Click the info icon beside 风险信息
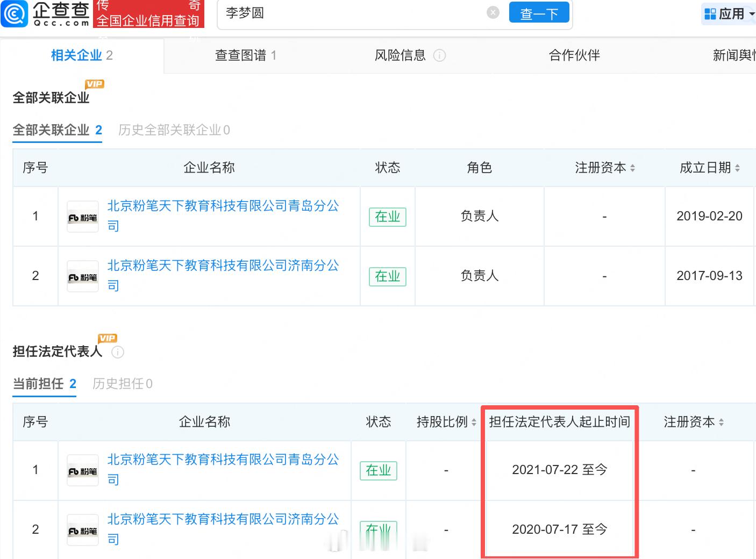Screen dimensions: 756x559 [x=439, y=55]
